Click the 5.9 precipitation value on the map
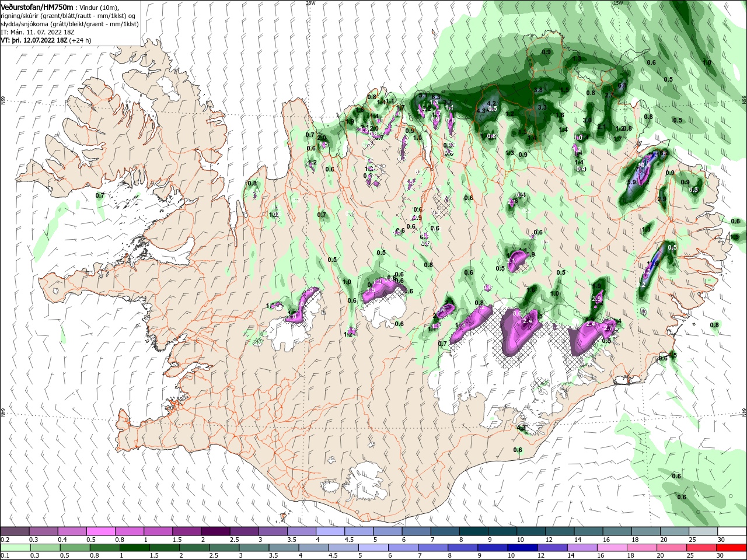The image size is (747, 560). tap(631, 182)
